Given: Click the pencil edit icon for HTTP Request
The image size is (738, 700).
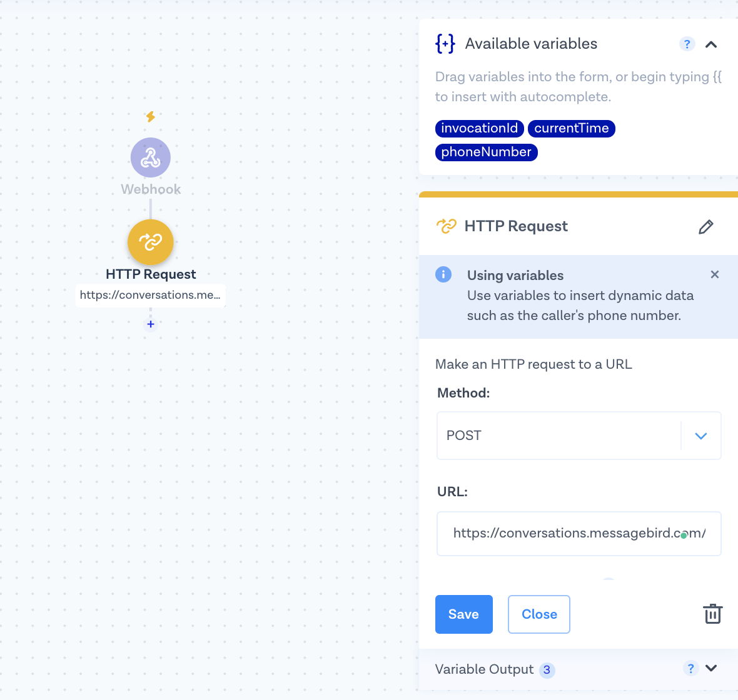Looking at the screenshot, I should click(x=705, y=227).
